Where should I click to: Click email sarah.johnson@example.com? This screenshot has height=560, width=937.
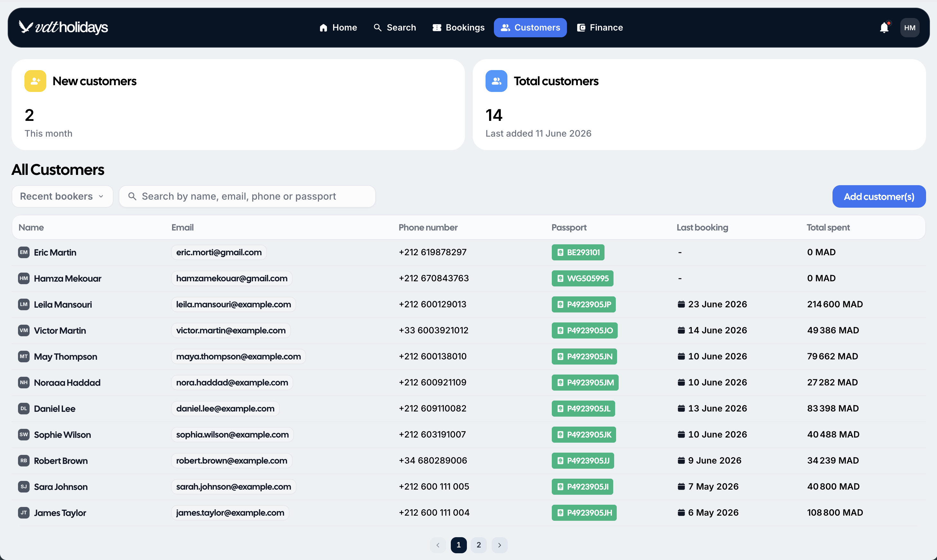pos(233,486)
